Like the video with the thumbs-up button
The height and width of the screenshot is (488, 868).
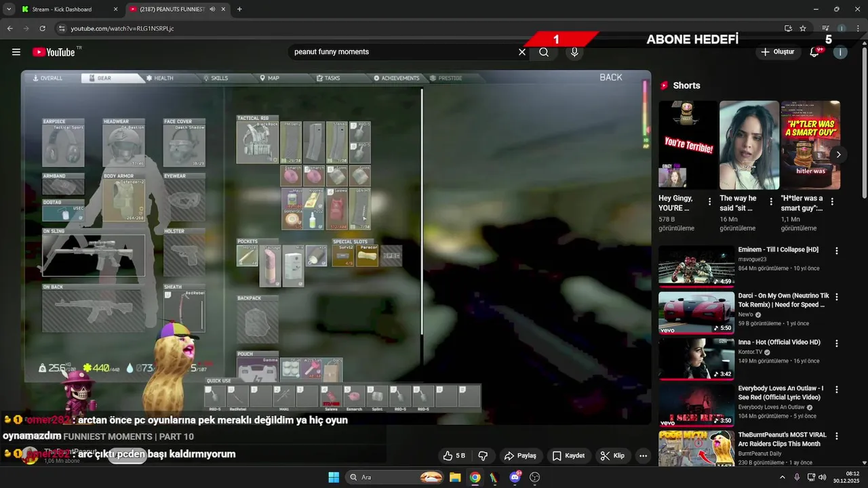[454, 455]
